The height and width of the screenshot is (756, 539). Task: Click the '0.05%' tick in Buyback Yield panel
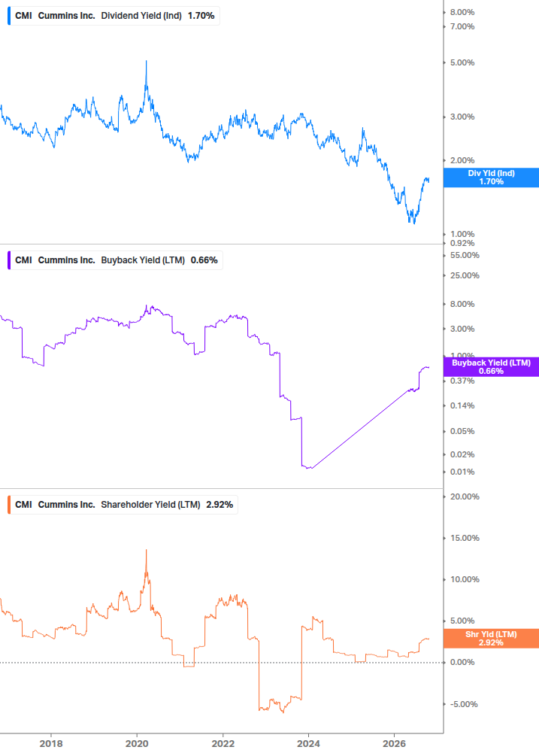(x=462, y=432)
